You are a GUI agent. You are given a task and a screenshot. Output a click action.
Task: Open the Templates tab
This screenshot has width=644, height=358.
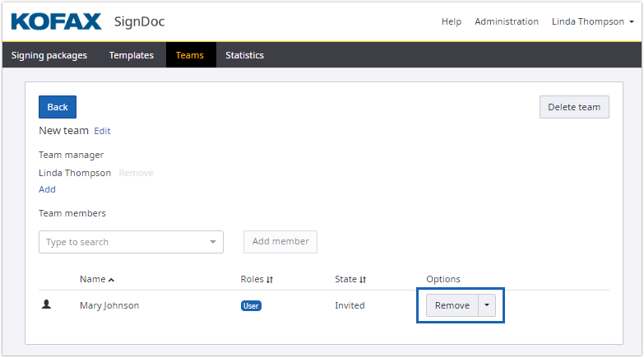coord(132,55)
